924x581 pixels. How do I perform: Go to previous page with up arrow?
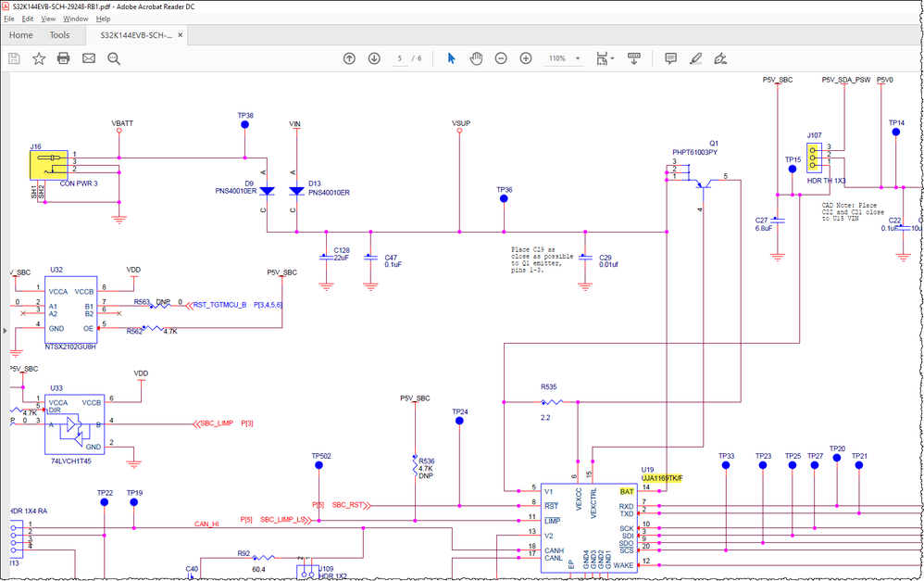coord(349,58)
